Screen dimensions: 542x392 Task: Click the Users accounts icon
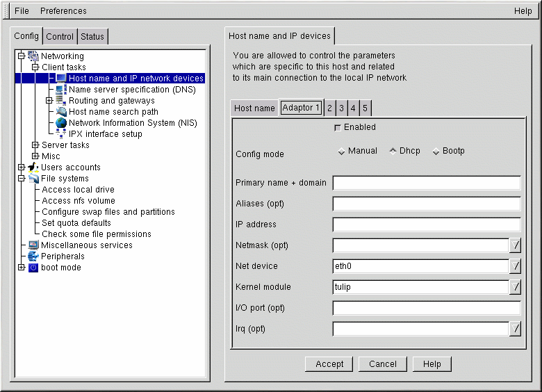click(33, 168)
